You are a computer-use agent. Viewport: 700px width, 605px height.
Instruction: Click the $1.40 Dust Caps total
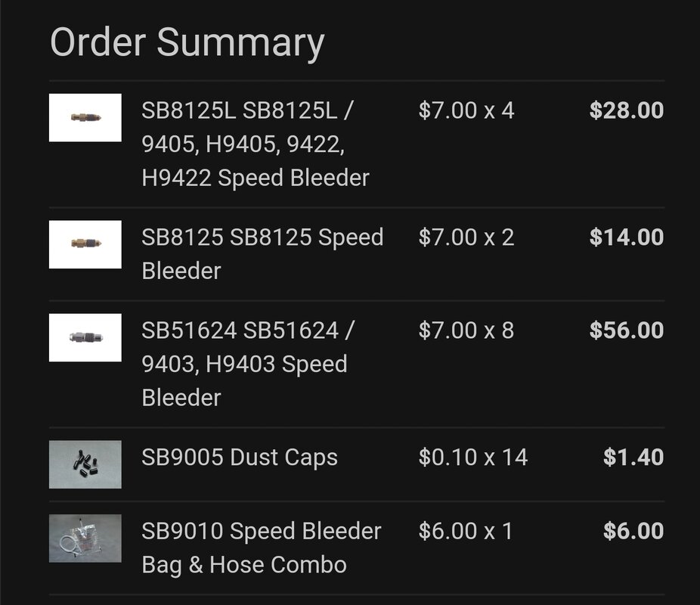point(633,458)
